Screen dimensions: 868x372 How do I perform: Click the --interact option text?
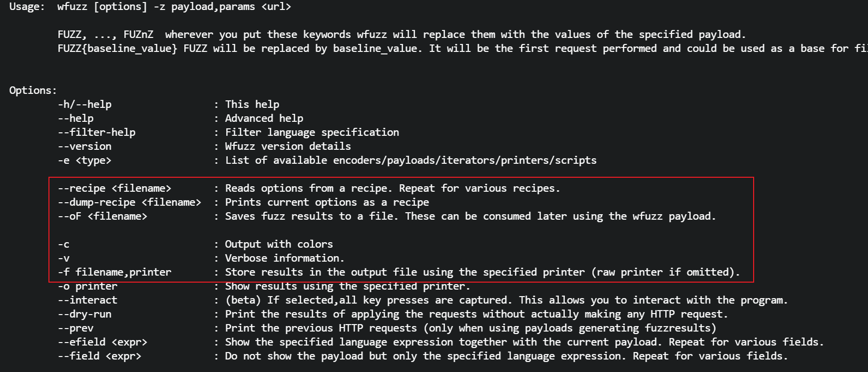pyautogui.click(x=87, y=300)
